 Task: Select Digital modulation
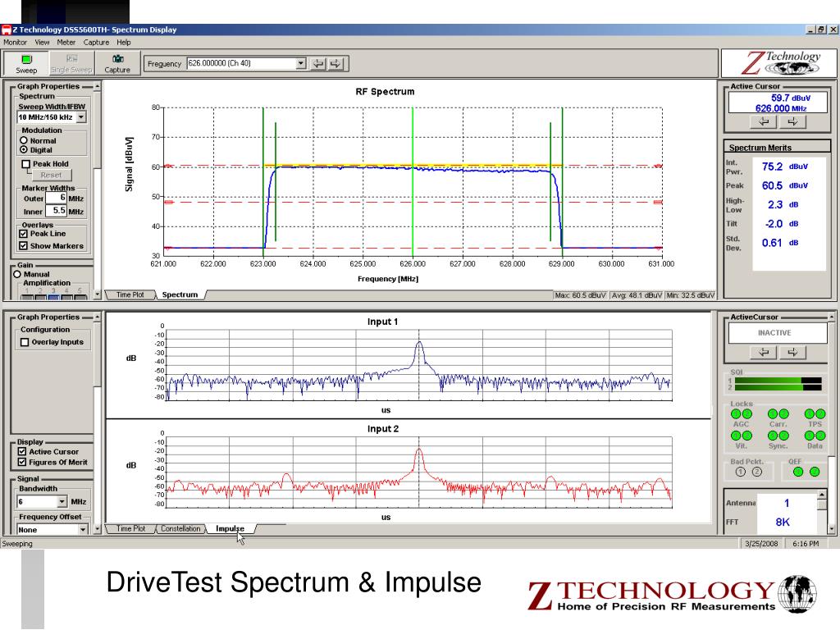(24, 150)
